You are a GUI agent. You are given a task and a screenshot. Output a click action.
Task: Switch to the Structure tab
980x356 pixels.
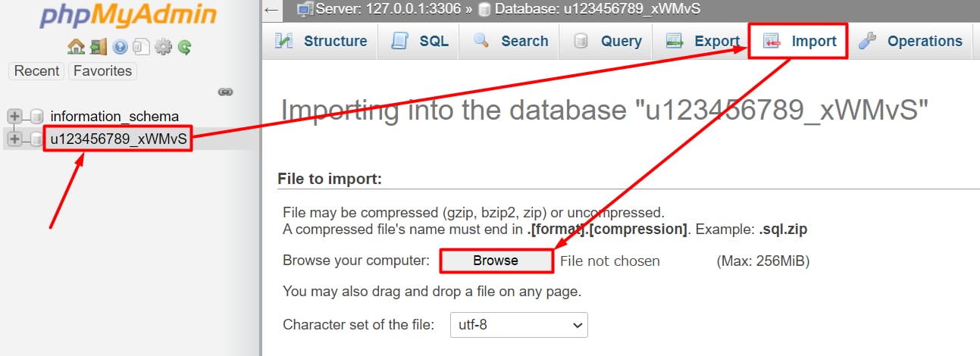[x=321, y=42]
